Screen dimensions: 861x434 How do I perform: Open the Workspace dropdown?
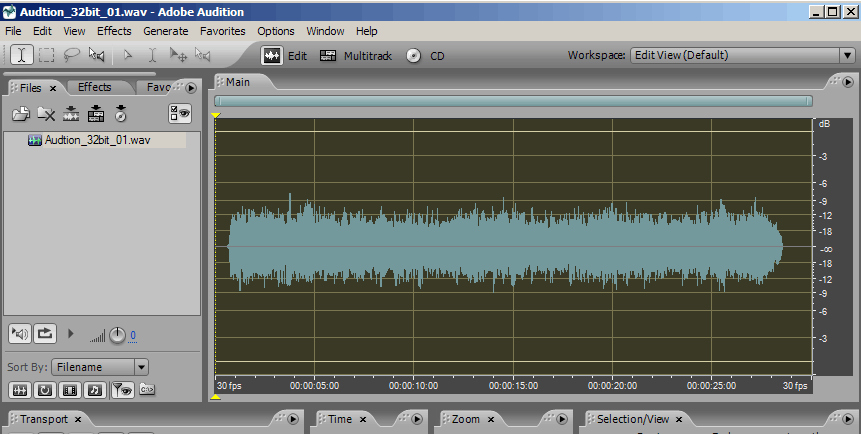pyautogui.click(x=845, y=56)
